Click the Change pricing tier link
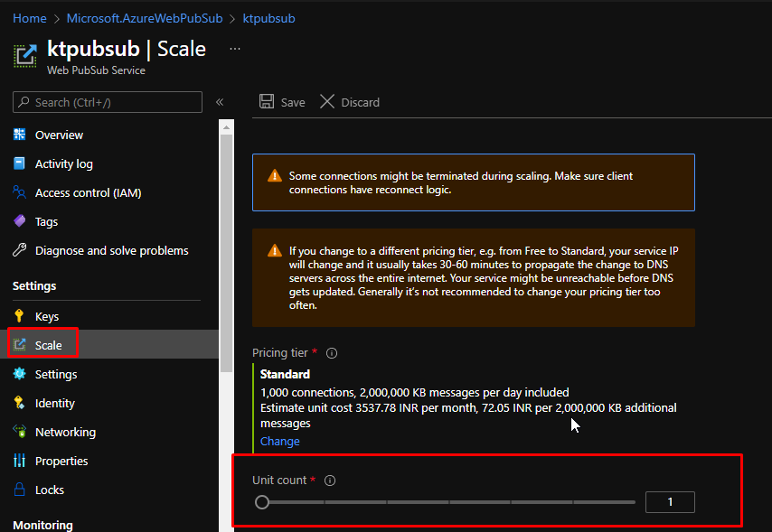 tap(280, 441)
